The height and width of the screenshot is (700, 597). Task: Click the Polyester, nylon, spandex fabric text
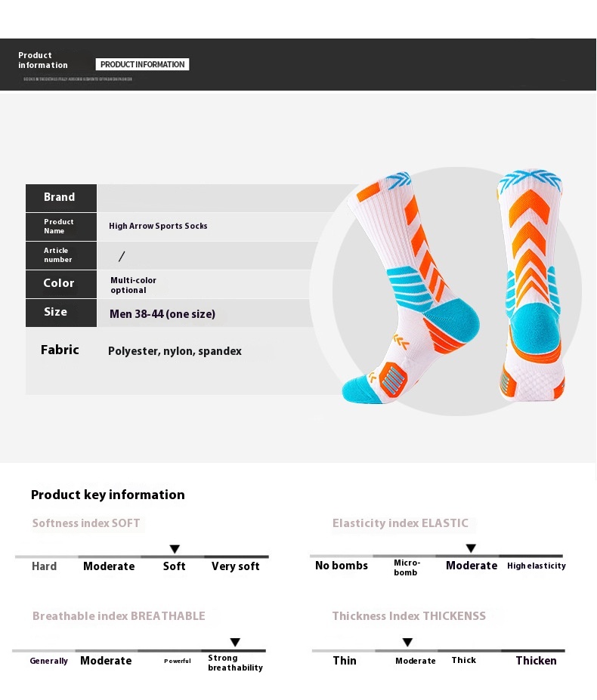[175, 351]
